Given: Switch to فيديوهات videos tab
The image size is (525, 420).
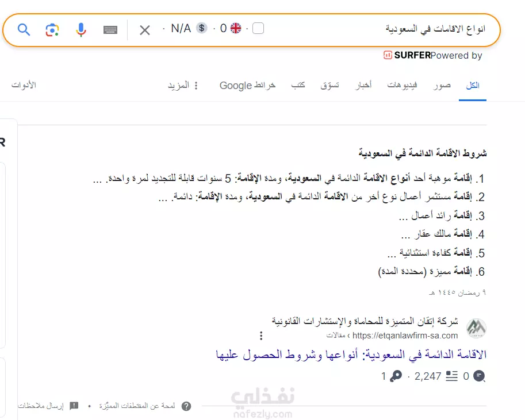Looking at the screenshot, I should (x=402, y=86).
